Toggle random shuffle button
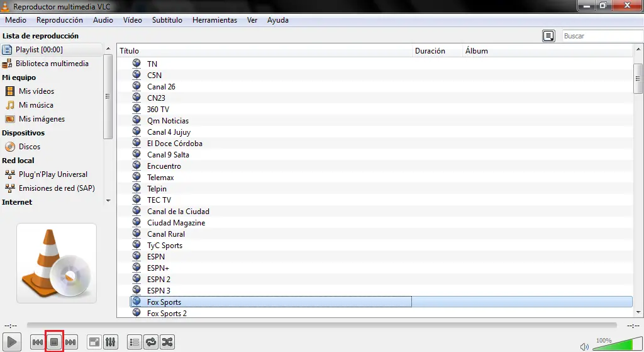644x352 pixels. coord(167,342)
